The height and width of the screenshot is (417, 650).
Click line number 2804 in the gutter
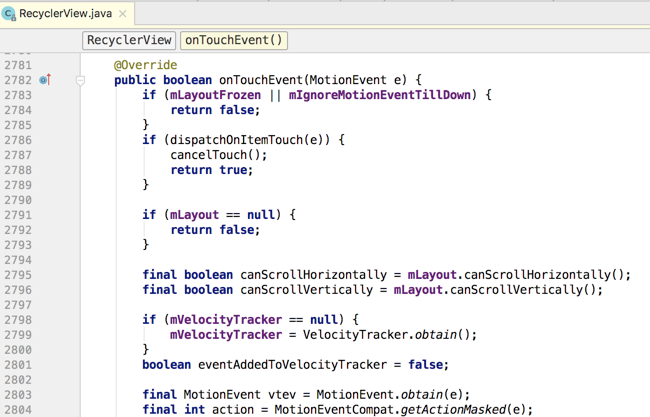point(18,410)
